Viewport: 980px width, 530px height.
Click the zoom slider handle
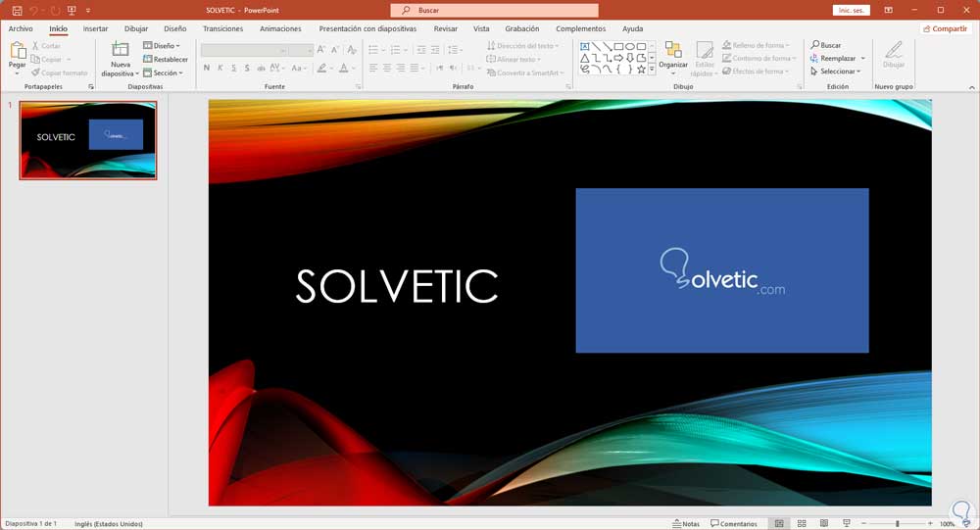897,524
